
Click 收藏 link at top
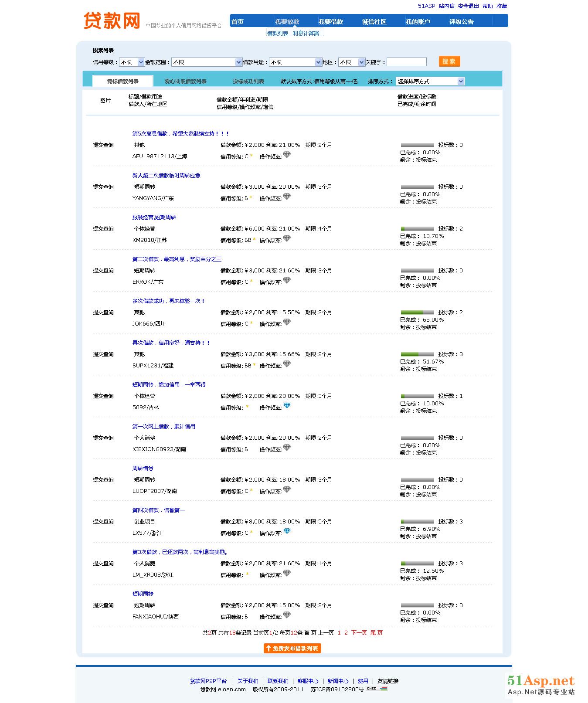[502, 6]
